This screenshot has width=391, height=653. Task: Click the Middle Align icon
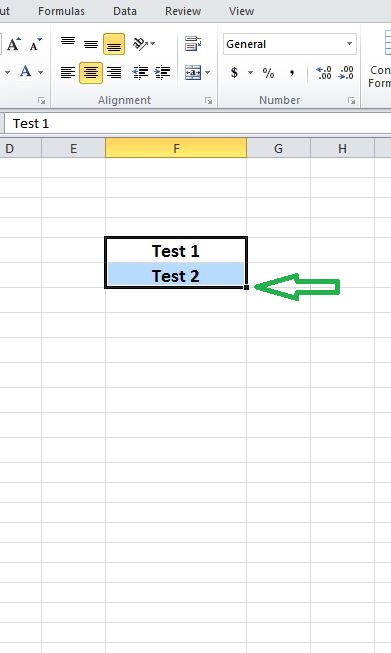[91, 44]
